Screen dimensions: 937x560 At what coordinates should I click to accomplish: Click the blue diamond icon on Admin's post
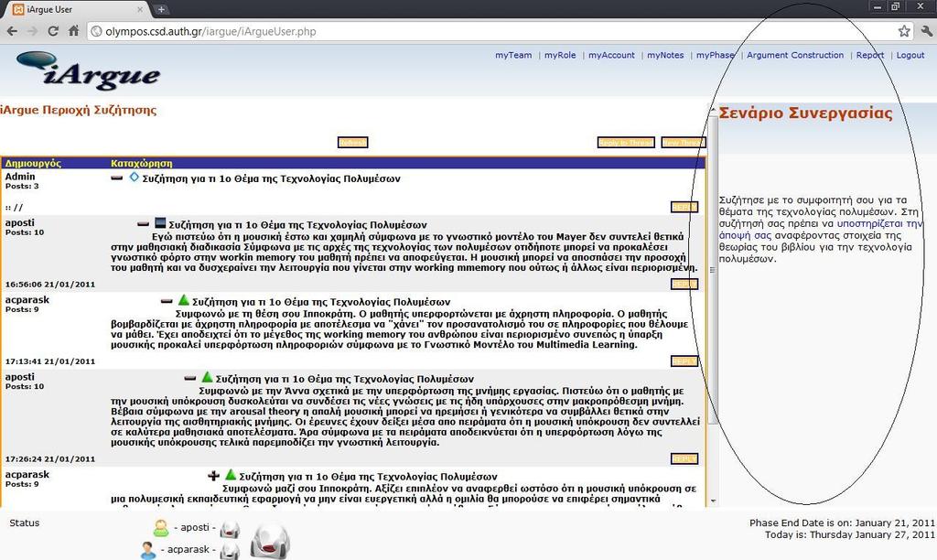[134, 177]
